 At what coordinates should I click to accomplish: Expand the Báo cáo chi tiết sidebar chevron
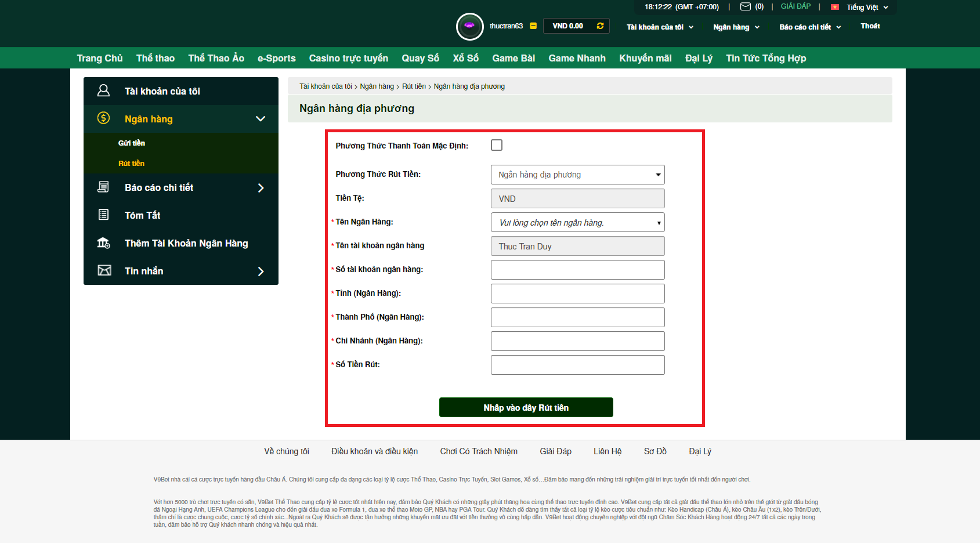point(261,188)
